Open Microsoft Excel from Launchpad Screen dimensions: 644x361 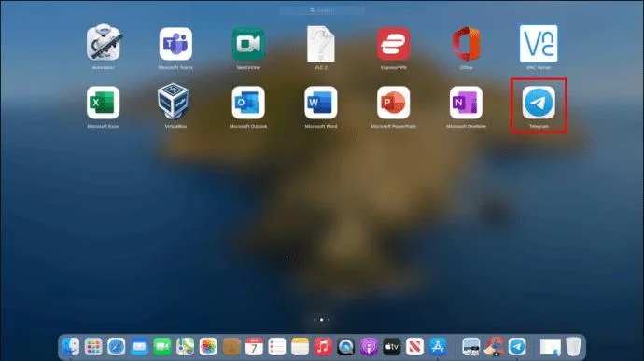point(103,103)
